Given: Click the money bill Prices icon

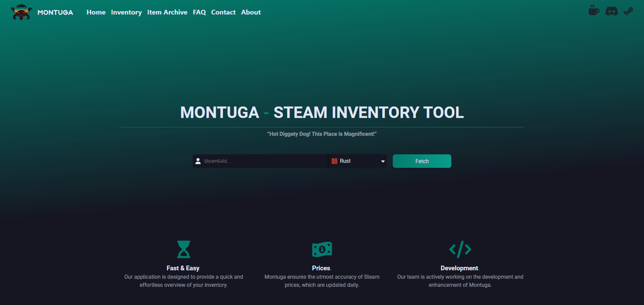Looking at the screenshot, I should 322,249.
